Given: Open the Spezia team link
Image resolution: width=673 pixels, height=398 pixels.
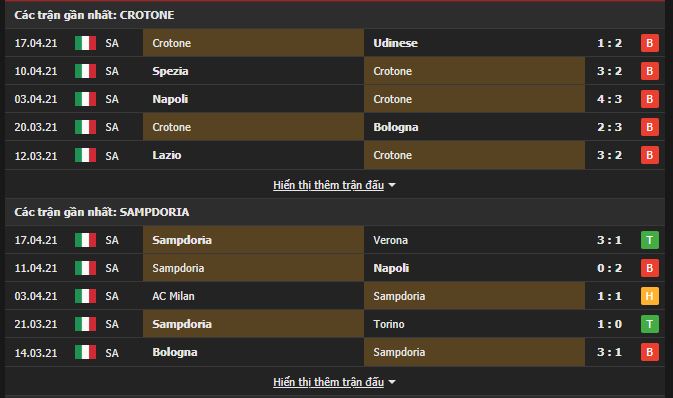Looking at the screenshot, I should [x=170, y=71].
